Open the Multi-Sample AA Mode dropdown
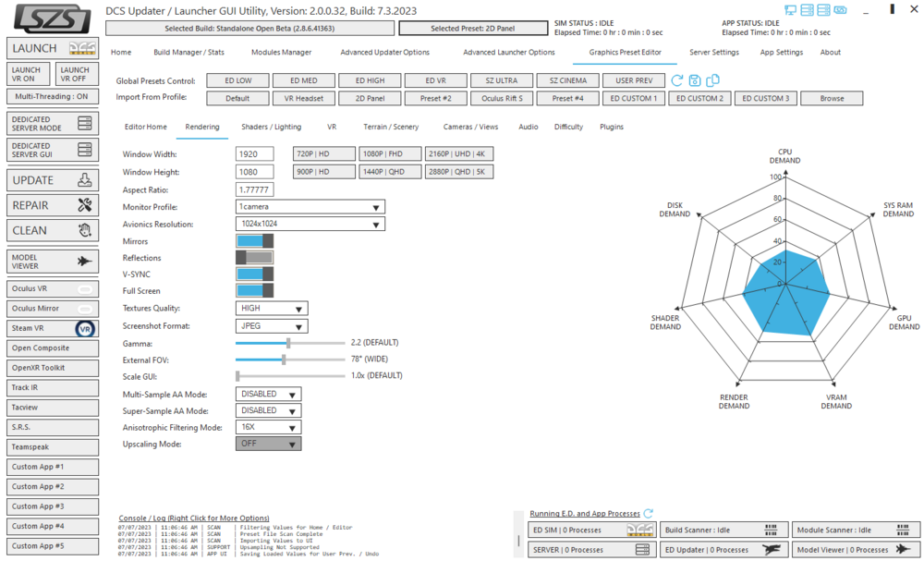Viewport: 924px width, 561px height. click(268, 395)
